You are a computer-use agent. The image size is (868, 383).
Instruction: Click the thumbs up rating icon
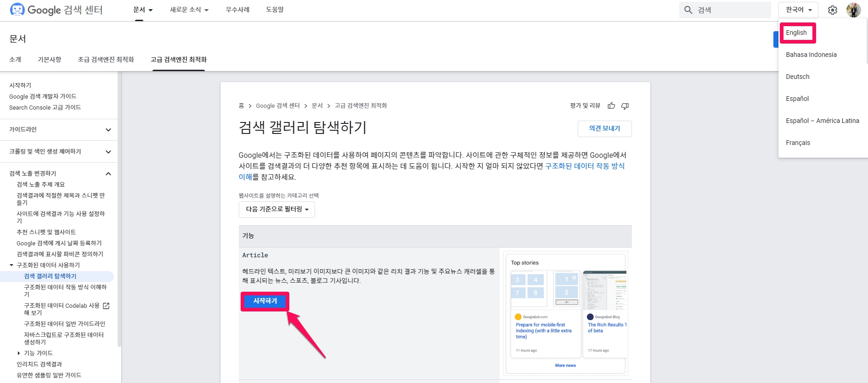(x=611, y=105)
